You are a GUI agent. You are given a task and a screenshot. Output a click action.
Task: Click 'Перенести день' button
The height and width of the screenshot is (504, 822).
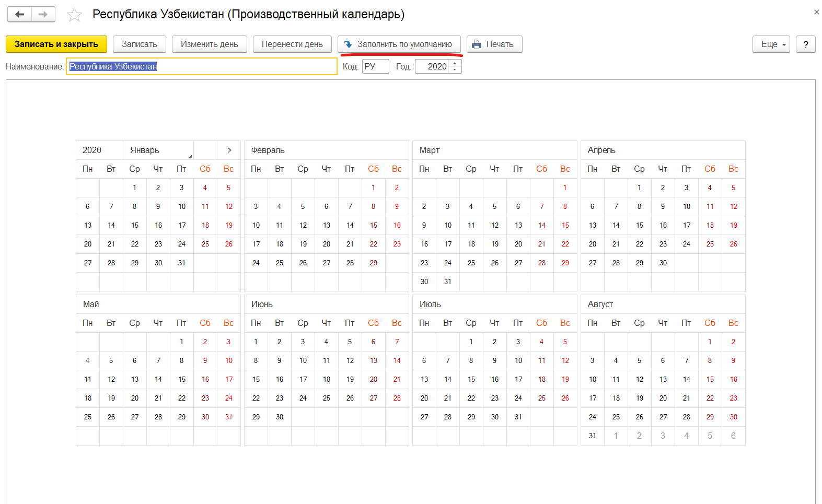292,44
